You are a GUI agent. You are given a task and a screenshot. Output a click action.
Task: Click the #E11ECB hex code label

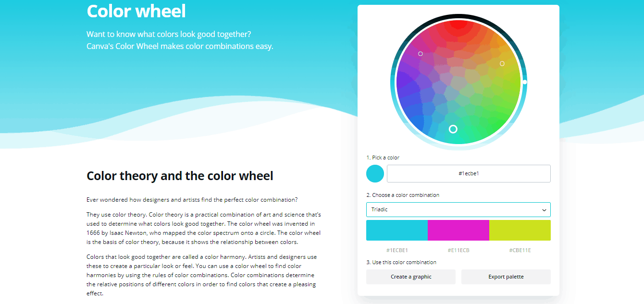(458, 250)
